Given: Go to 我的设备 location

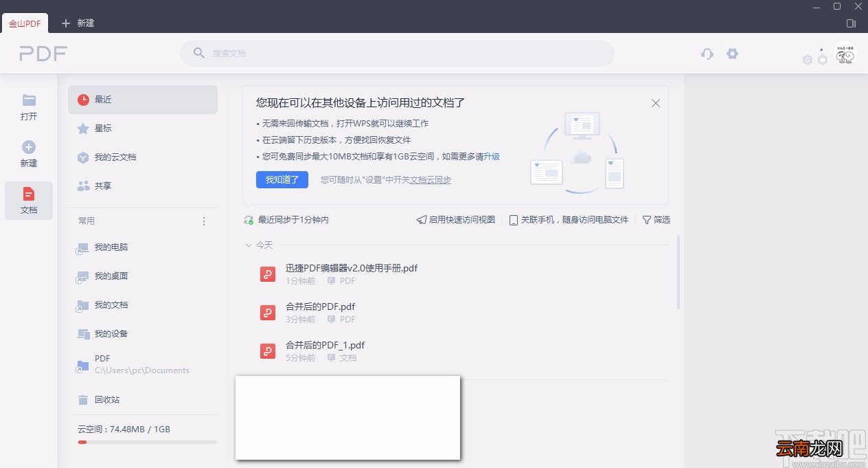Looking at the screenshot, I should coord(143,334).
